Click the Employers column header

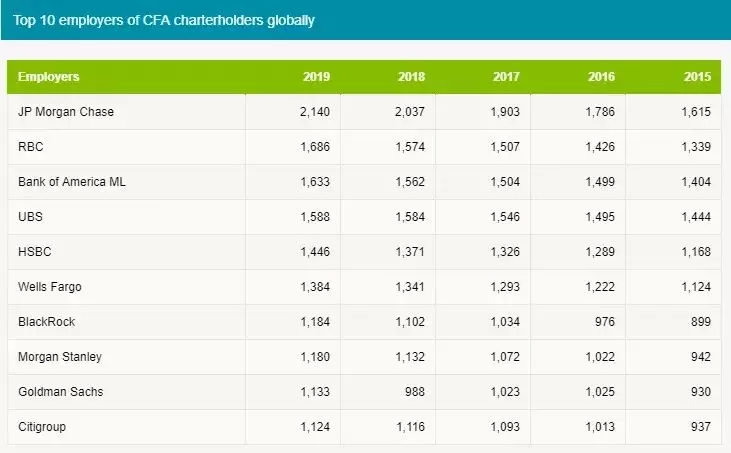click(x=49, y=77)
